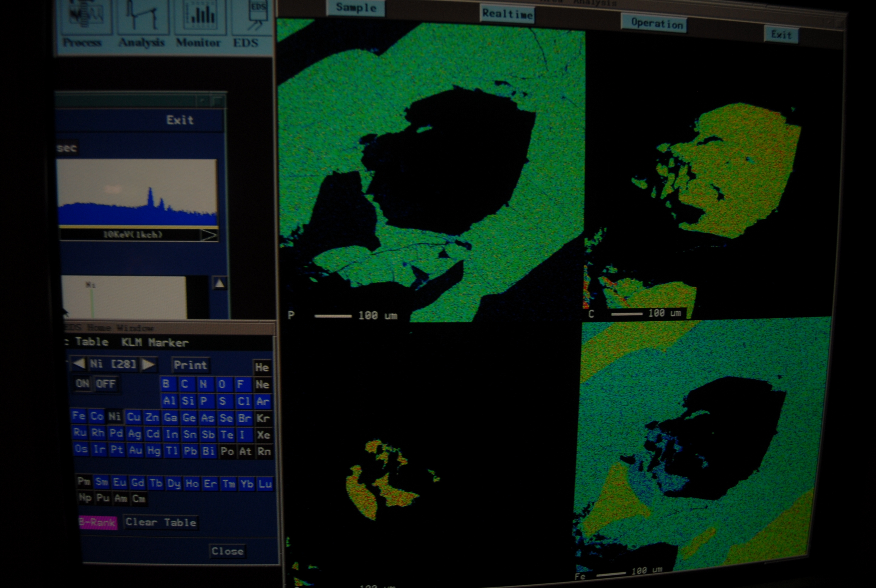The image size is (876, 588).
Task: Go to previous element arrow
Action: coord(79,363)
